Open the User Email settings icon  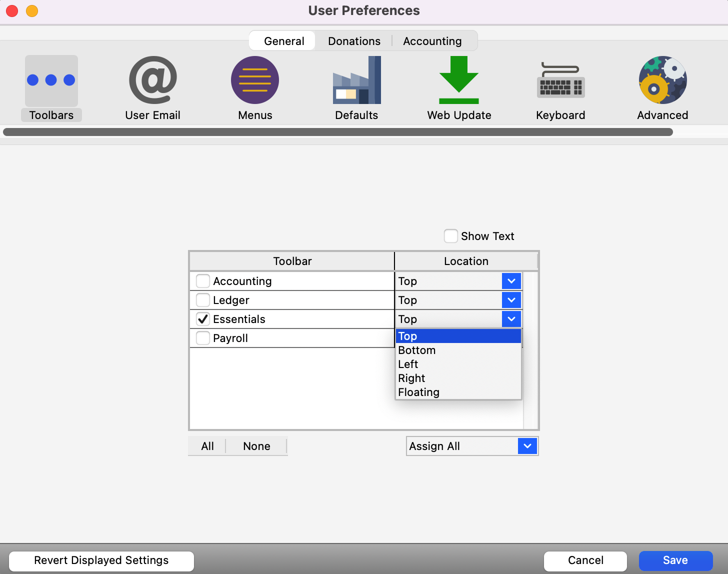[x=152, y=80]
